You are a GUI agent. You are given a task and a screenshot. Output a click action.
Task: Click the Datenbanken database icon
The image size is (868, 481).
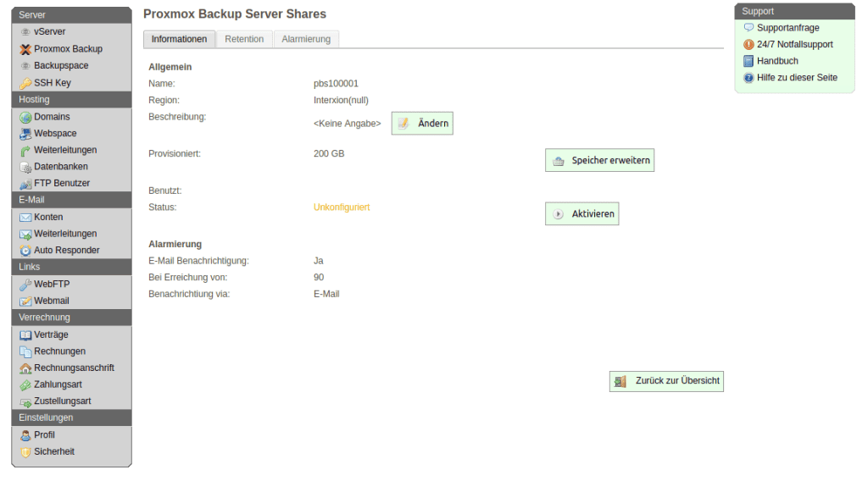25,167
